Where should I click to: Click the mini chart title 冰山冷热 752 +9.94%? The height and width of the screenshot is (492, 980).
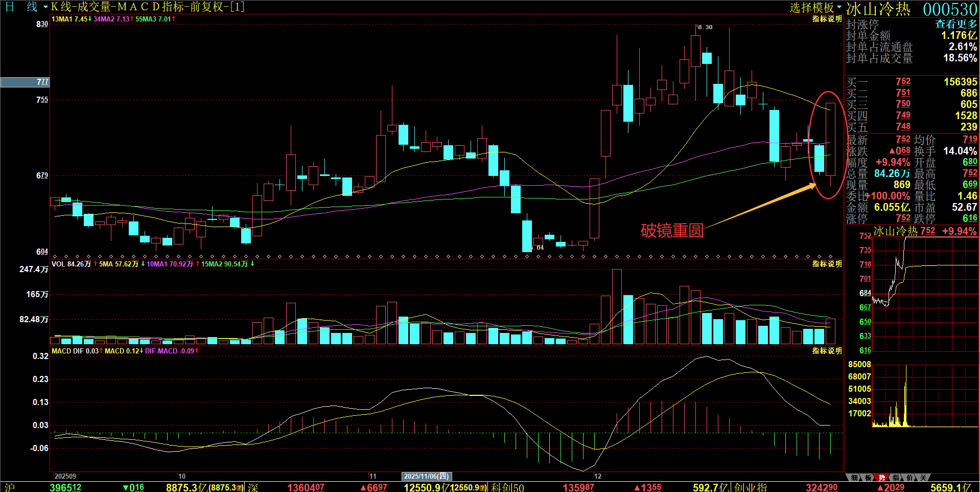[x=925, y=231]
